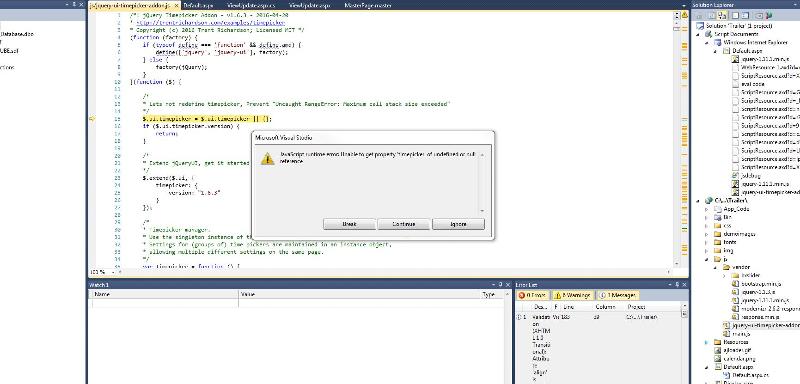Select Solution 'Trailer' node in Solution Explorer

tap(739, 25)
